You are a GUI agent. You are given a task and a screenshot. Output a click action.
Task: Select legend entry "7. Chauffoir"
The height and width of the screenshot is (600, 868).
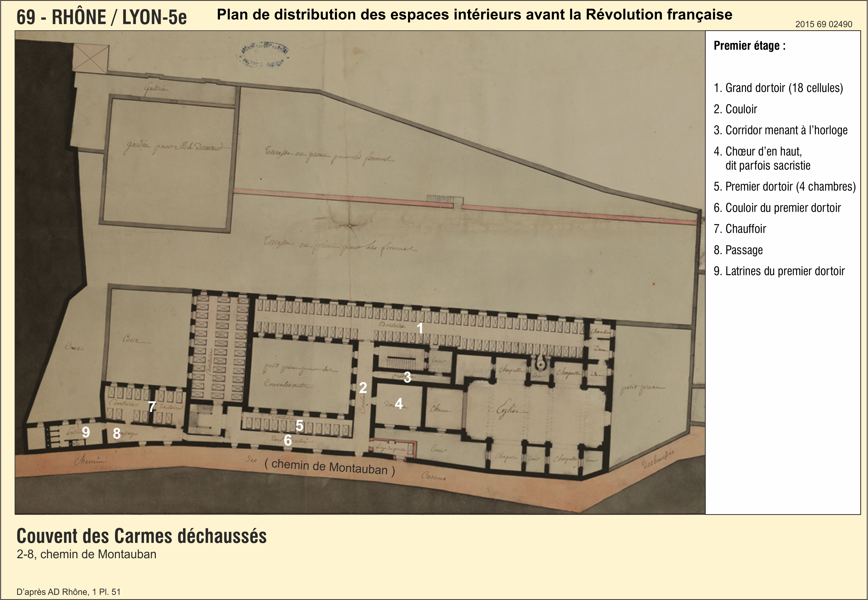740,229
